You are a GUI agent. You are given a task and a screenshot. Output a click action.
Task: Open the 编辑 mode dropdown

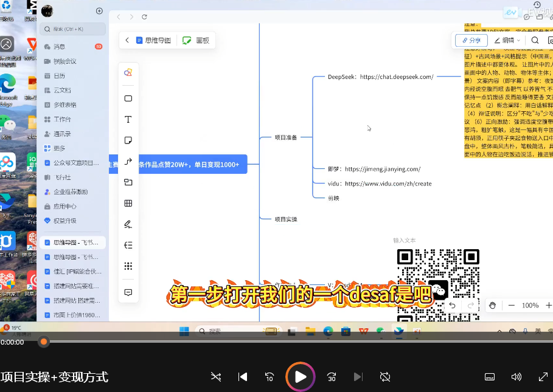click(507, 40)
